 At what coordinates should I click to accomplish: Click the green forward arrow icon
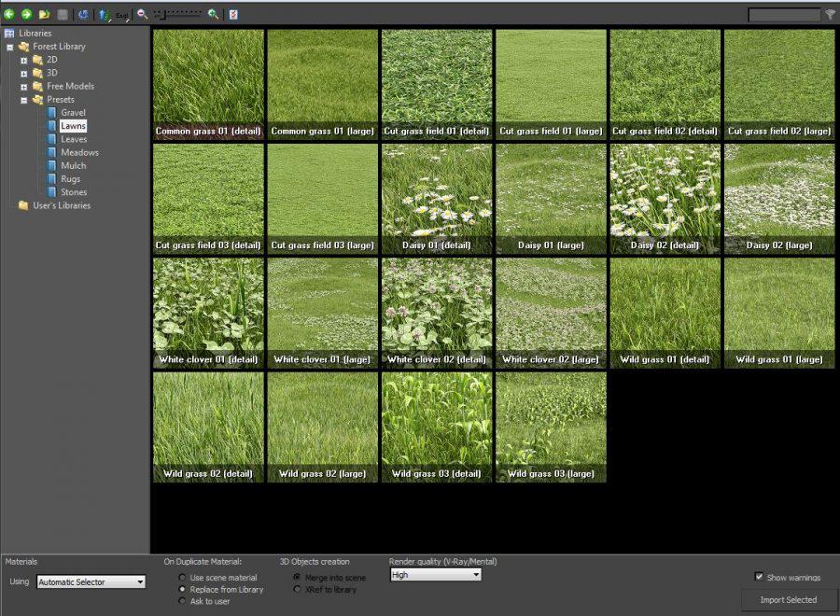26,14
